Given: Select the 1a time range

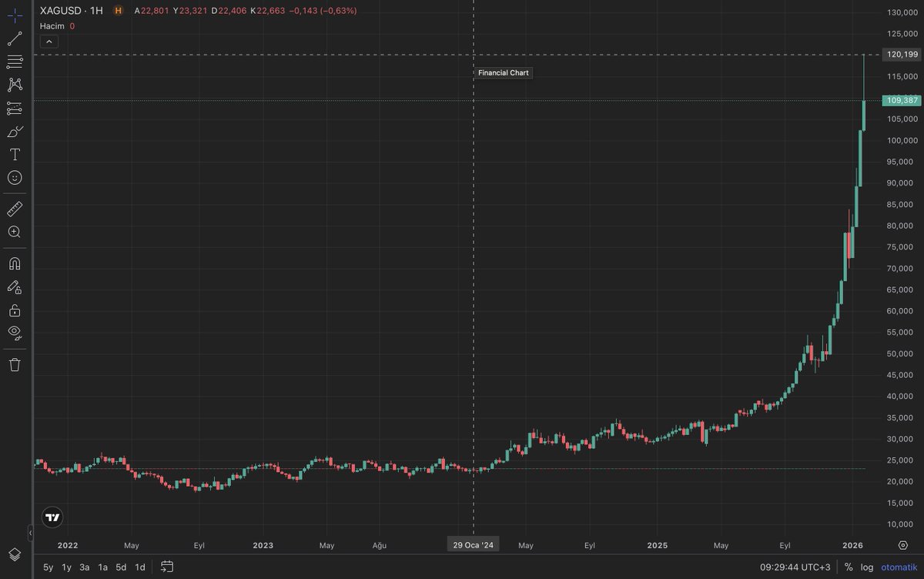Looking at the screenshot, I should 102,567.
